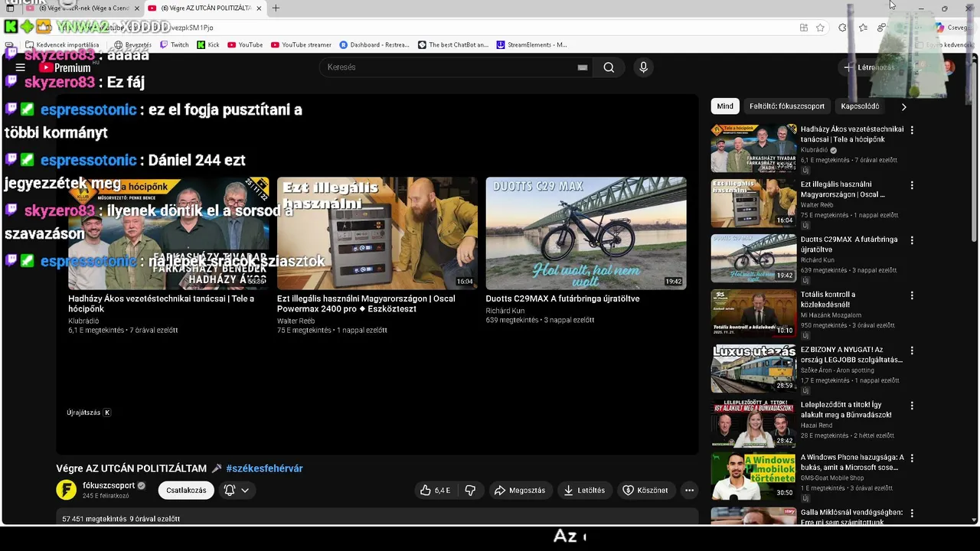980x551 pixels.
Task: Open the on-screen keyboard icon in search box
Action: 583,67
